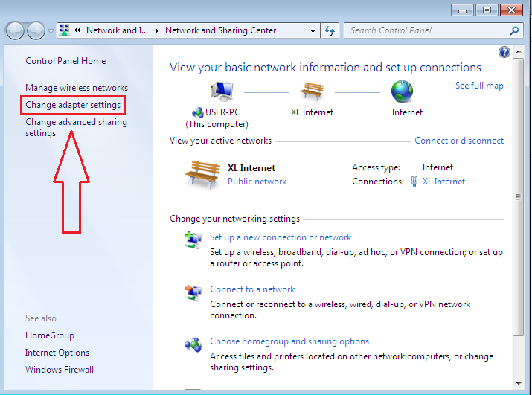This screenshot has width=532, height=395.
Task: Close the Network and Sharing Center window
Action: (511, 10)
